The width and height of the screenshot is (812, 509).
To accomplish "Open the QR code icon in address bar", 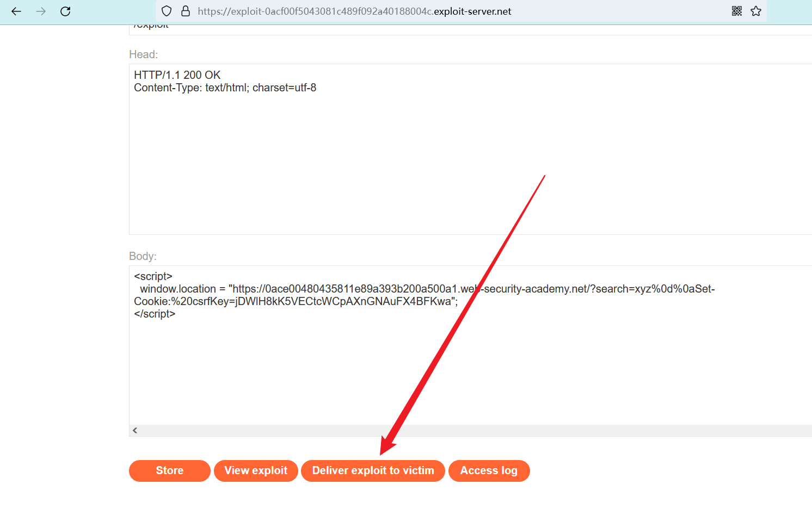I will (737, 11).
